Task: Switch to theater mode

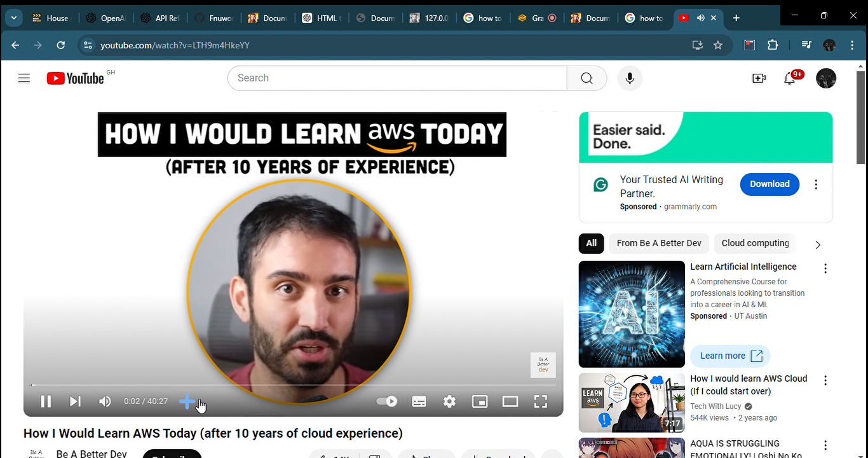Action: (x=510, y=401)
